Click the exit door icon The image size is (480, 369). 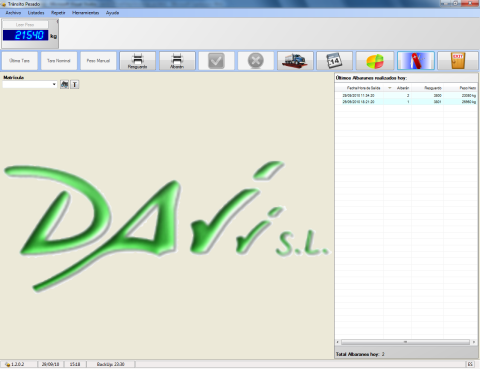coord(458,61)
